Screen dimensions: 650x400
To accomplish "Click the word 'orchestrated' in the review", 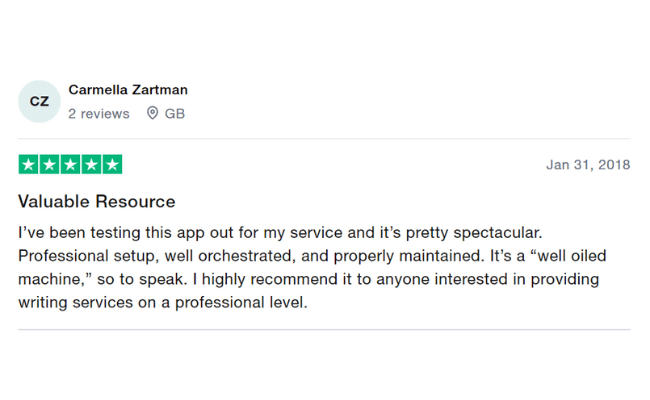I will click(x=247, y=256).
